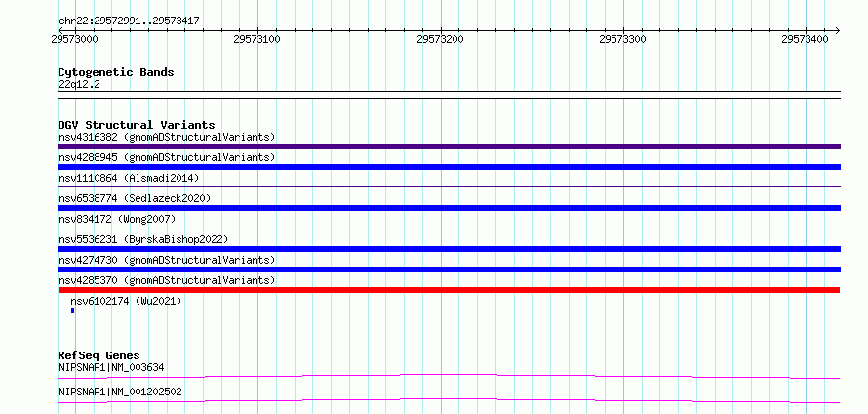The height and width of the screenshot is (414, 868).
Task: Click ruler position 29573100
Action: pyautogui.click(x=256, y=39)
